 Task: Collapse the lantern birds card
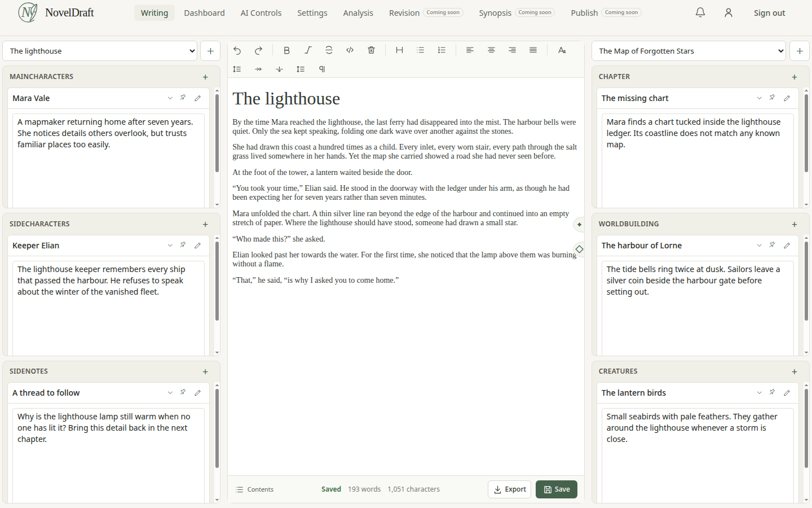pos(759,393)
